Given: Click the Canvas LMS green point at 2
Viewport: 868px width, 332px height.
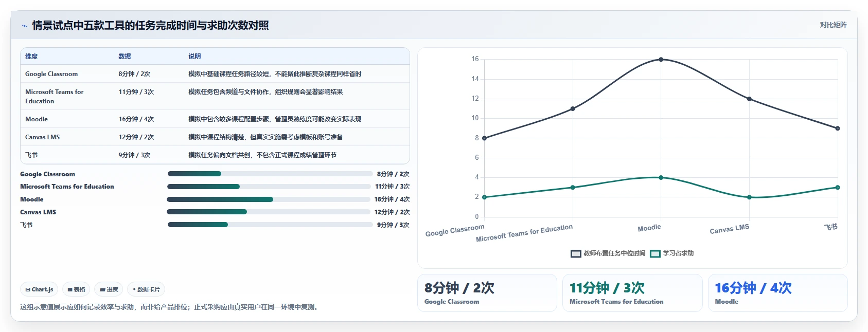Looking at the screenshot, I should (x=749, y=197).
